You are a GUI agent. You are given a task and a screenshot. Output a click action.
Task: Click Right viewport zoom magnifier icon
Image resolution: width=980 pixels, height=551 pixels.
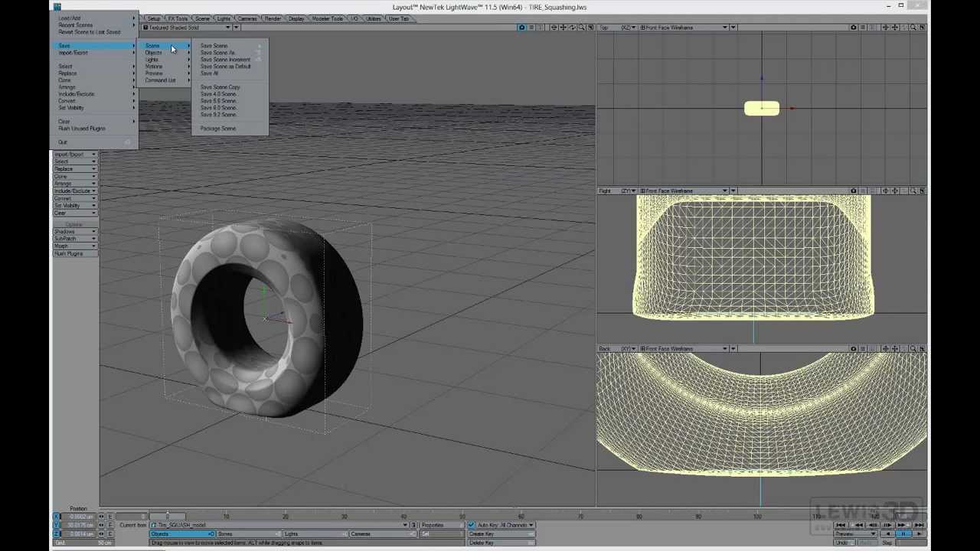913,191
